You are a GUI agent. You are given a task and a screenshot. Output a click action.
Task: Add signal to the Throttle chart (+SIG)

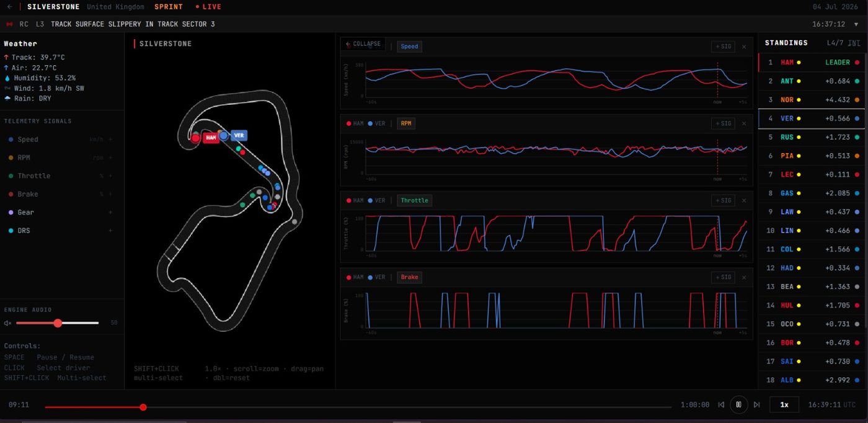(723, 200)
